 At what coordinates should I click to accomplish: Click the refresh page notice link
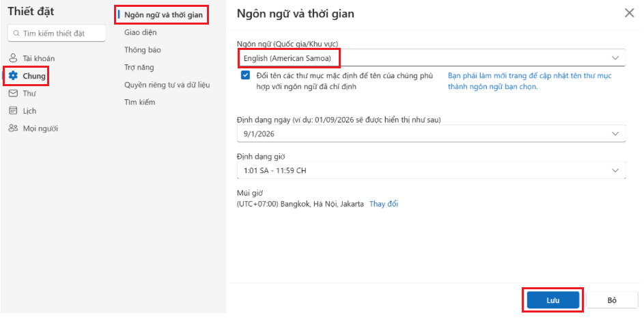pyautogui.click(x=530, y=81)
